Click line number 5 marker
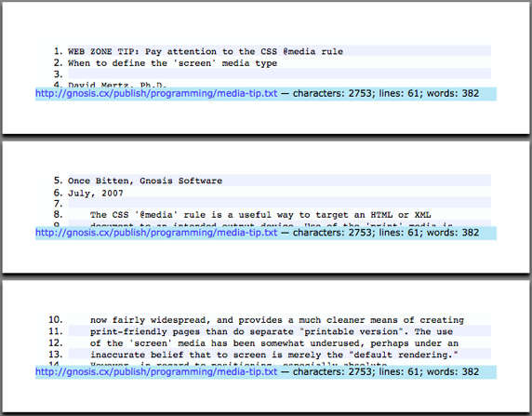 click(59, 181)
